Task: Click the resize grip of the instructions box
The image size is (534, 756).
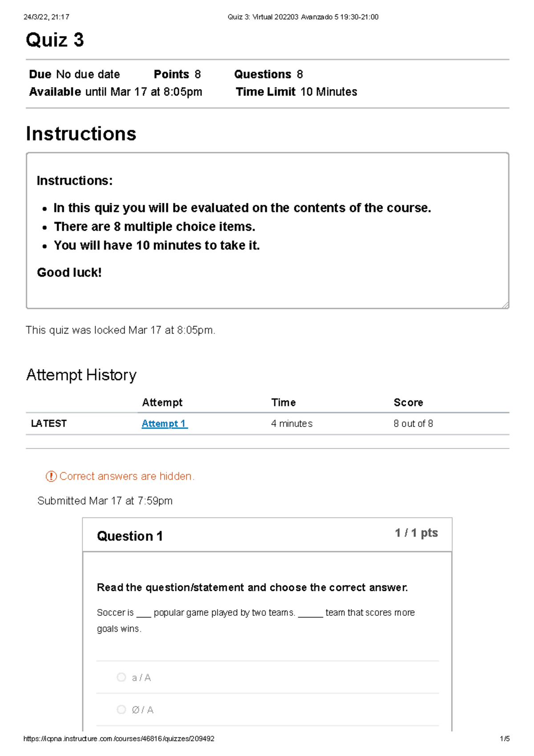Action: (x=506, y=305)
